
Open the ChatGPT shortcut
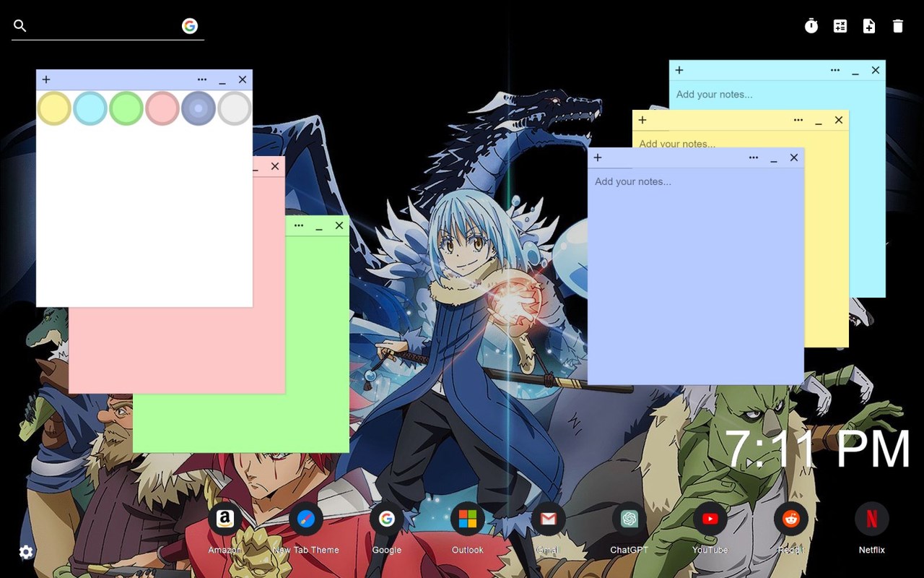629,519
